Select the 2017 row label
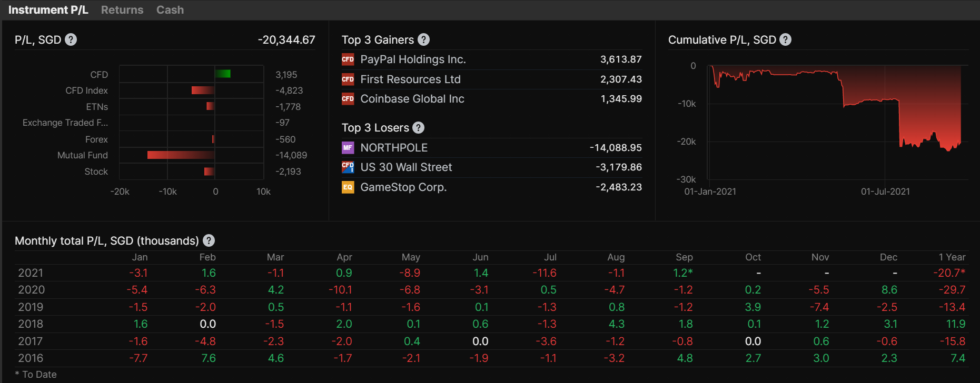The width and height of the screenshot is (980, 383). (x=30, y=341)
